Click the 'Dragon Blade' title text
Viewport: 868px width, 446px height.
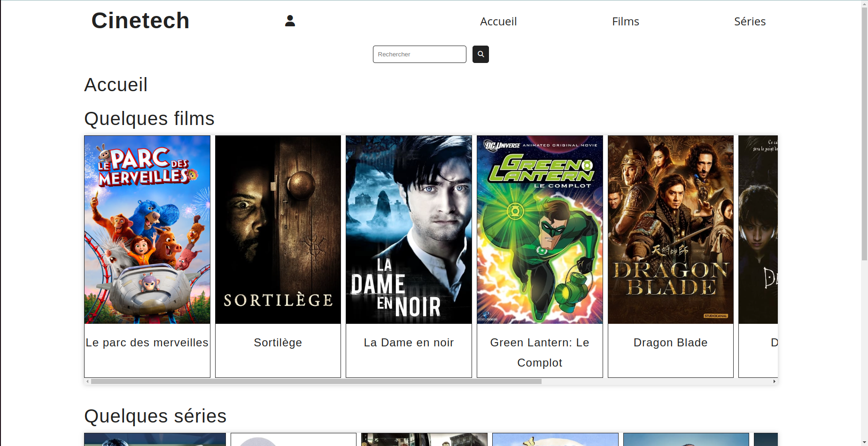pos(671,343)
